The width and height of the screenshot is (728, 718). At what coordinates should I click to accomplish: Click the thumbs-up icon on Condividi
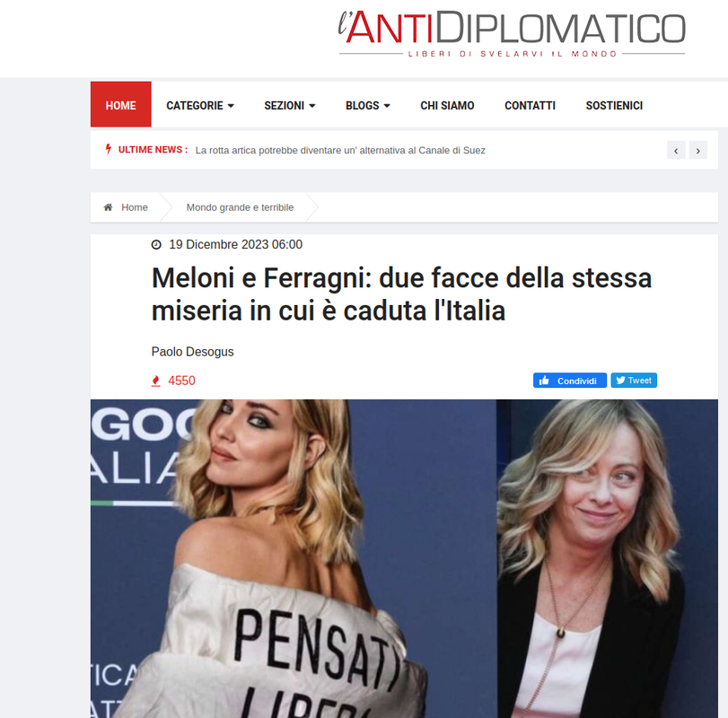[x=544, y=381]
